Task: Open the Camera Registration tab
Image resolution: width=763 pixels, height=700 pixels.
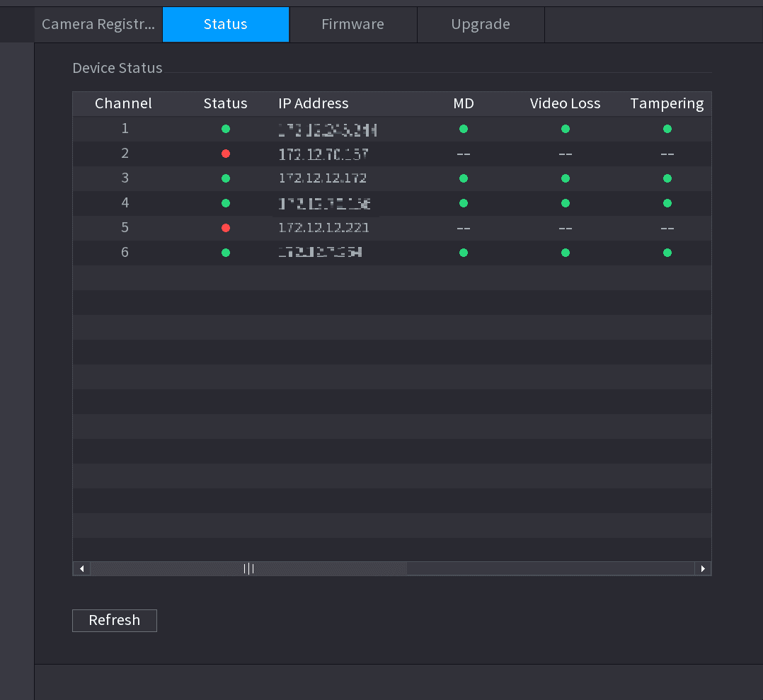Action: 98,24
